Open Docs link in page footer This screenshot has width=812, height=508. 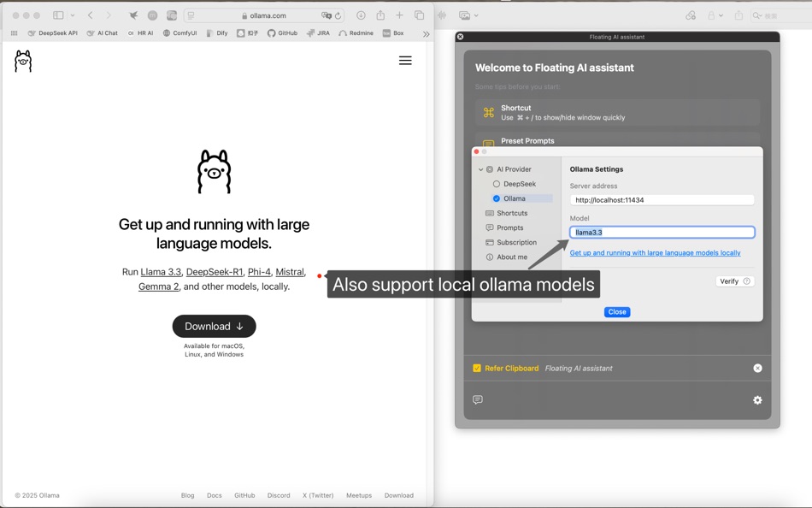pos(215,495)
